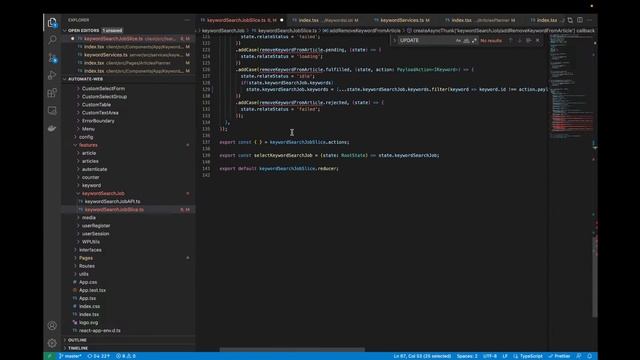Open the Explorer view in the activity bar
Viewport: 640px width, 360px height.
click(52, 22)
